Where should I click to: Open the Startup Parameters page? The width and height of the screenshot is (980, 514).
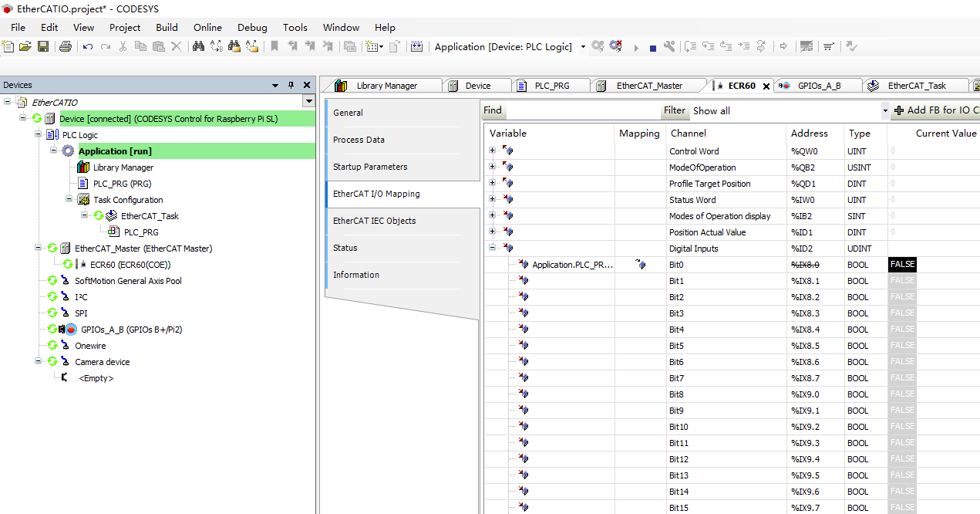pos(370,167)
